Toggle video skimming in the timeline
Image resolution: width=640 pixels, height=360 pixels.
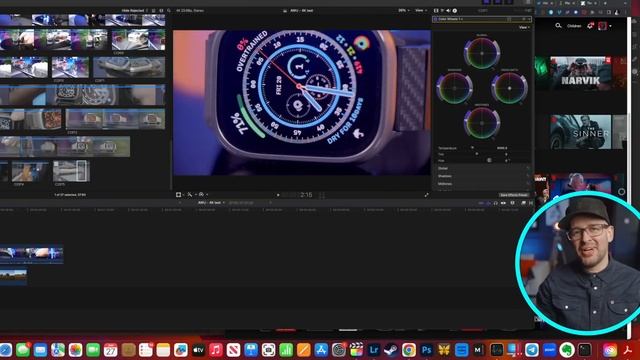pyautogui.click(x=481, y=203)
